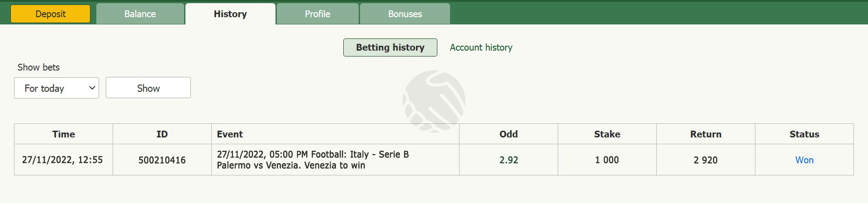868x203 pixels.
Task: Go to the Bonuses tab
Action: (x=405, y=14)
